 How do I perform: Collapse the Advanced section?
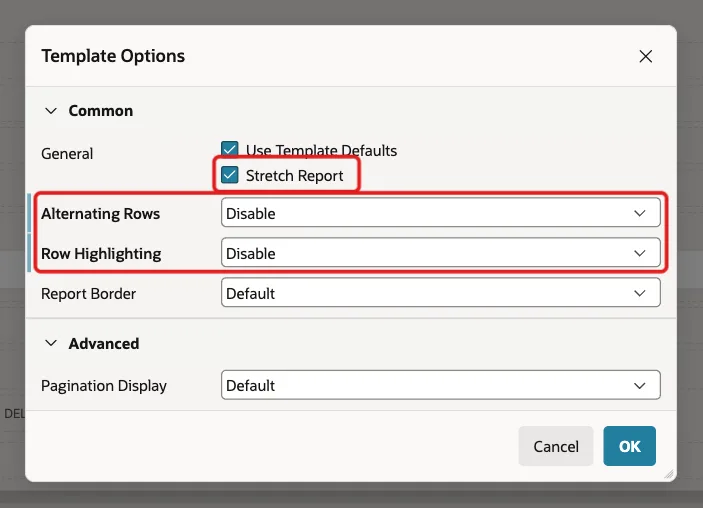(51, 343)
